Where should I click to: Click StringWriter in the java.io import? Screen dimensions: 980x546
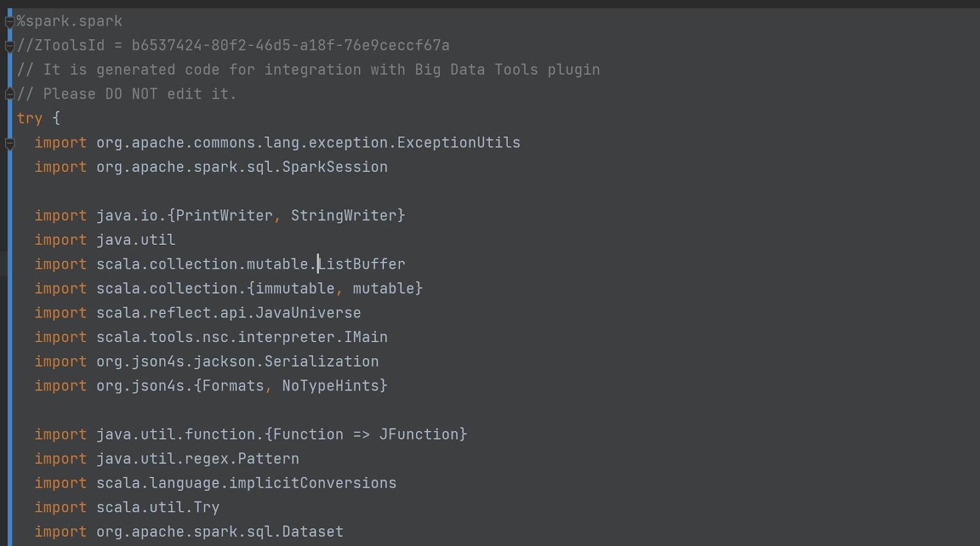click(x=344, y=215)
